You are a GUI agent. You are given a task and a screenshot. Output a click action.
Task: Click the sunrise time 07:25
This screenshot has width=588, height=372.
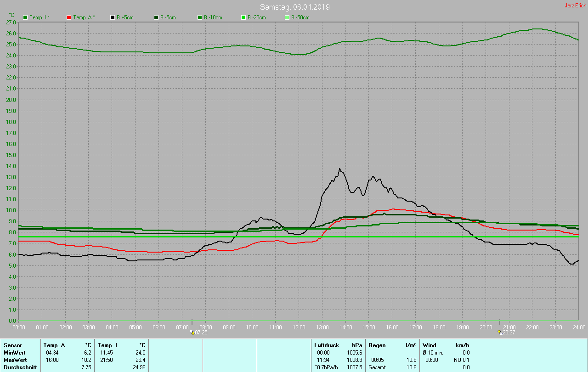point(201,332)
